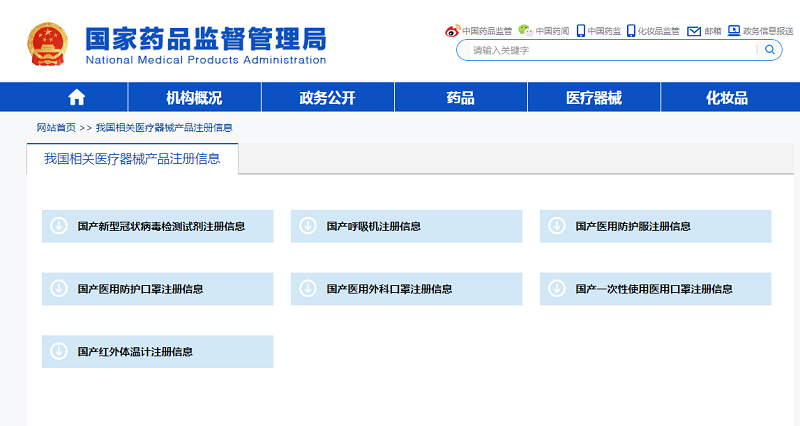800x426 pixels.
Task: Click the national emblem logo
Action: (47, 44)
